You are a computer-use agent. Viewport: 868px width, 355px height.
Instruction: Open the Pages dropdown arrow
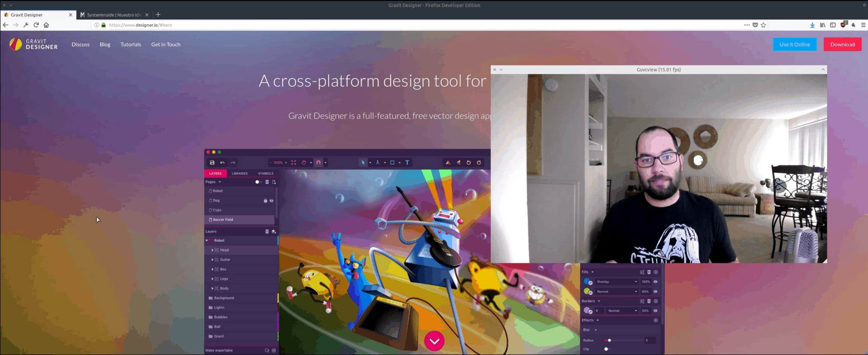coord(220,182)
